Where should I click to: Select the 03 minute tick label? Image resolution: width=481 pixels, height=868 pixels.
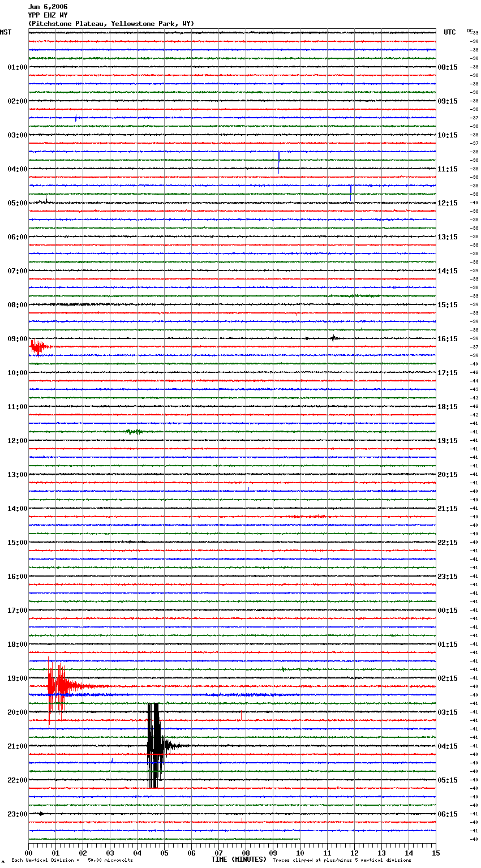(110, 853)
